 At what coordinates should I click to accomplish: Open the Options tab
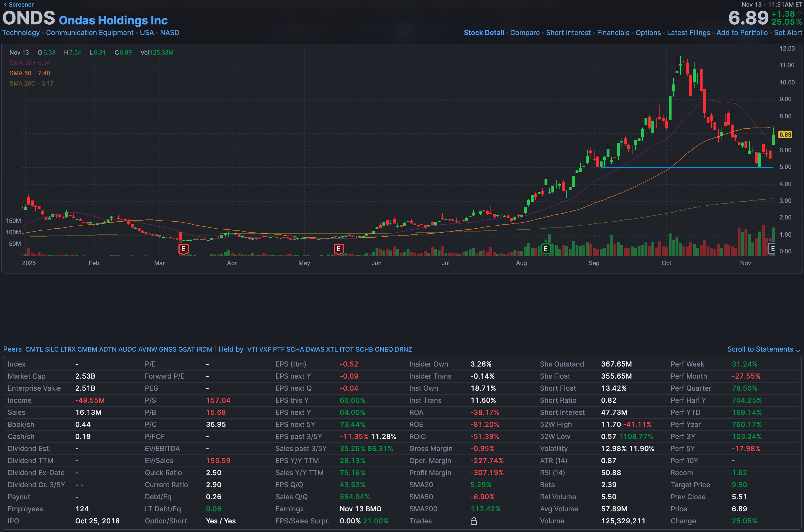pos(648,32)
